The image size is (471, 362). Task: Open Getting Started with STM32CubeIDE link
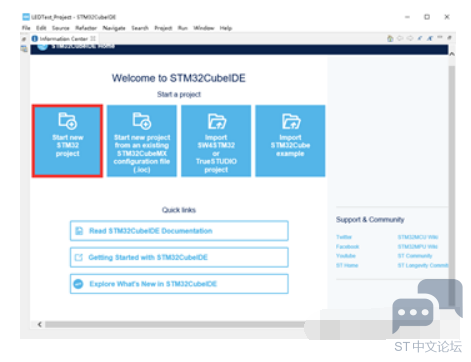click(x=179, y=257)
